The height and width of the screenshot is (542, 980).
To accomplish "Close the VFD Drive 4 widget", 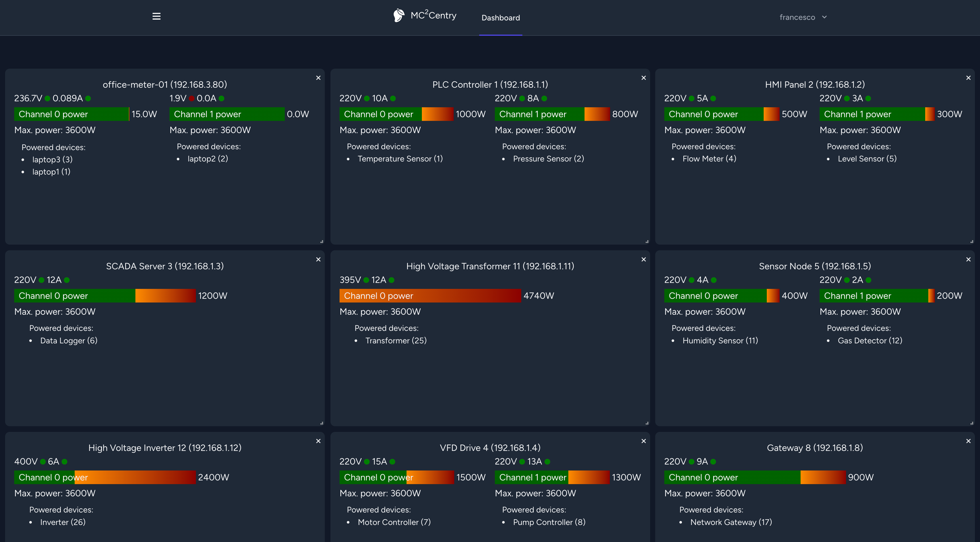I will 644,441.
